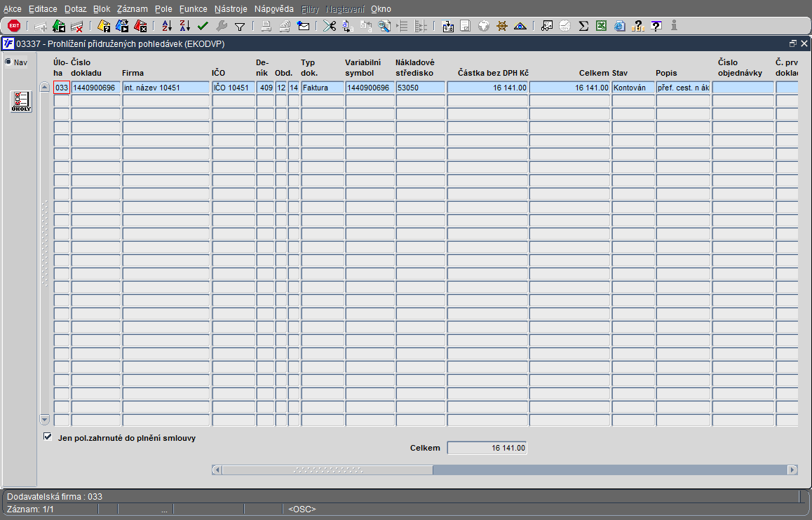Click the gray globe icon in toolbar

(x=484, y=26)
